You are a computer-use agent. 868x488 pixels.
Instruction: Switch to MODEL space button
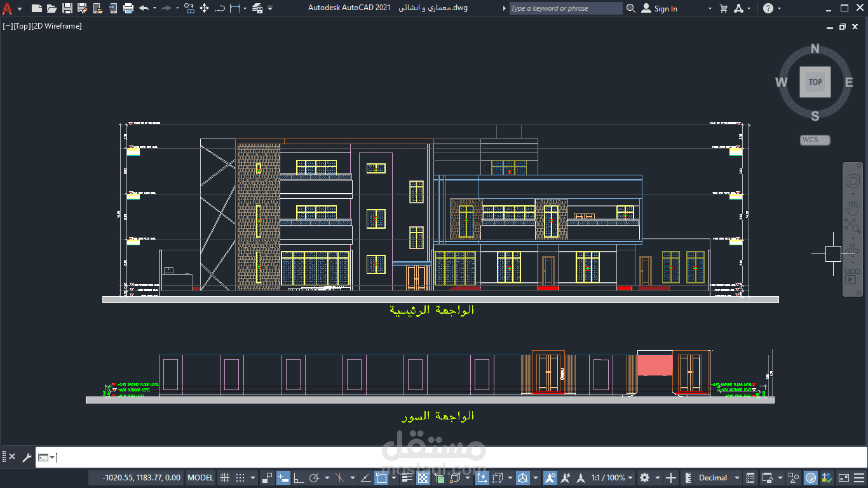click(x=201, y=477)
